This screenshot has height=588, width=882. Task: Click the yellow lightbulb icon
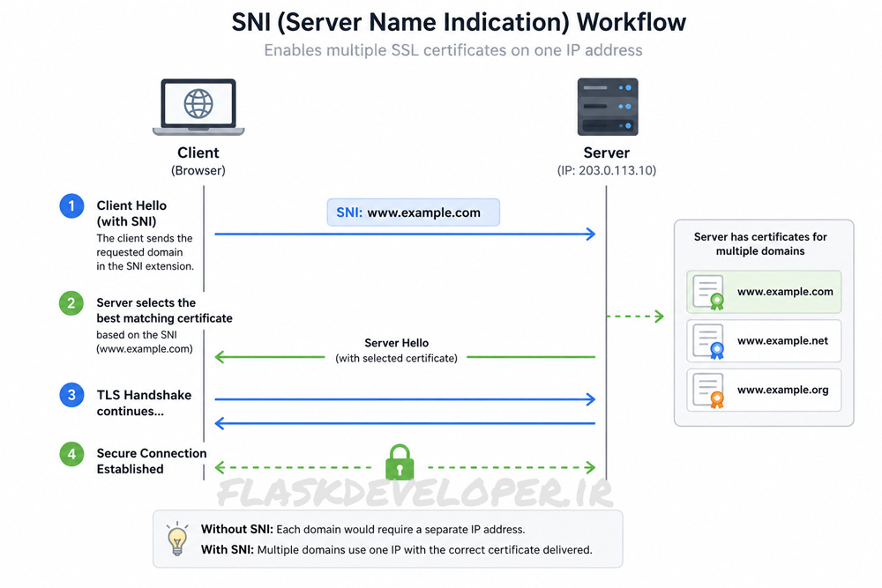[177, 539]
